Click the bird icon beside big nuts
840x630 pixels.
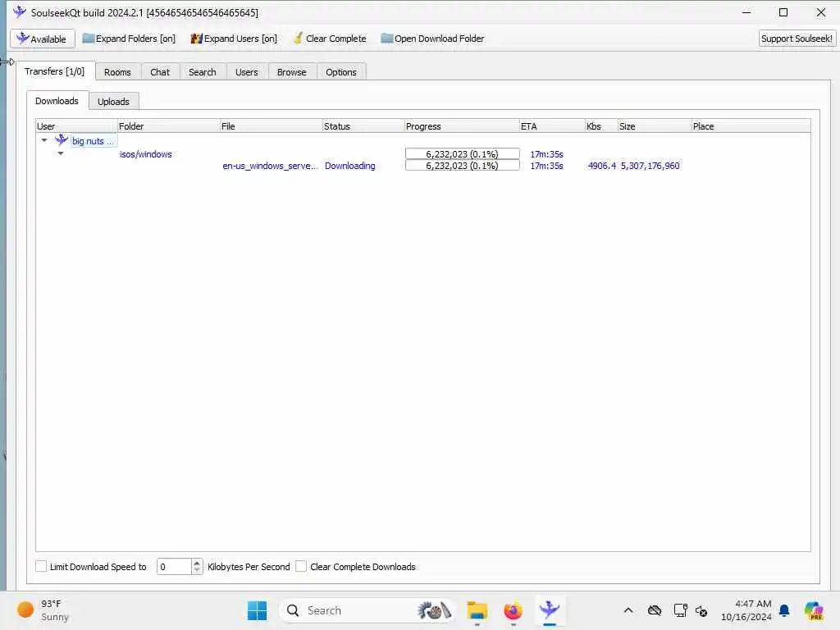(62, 140)
